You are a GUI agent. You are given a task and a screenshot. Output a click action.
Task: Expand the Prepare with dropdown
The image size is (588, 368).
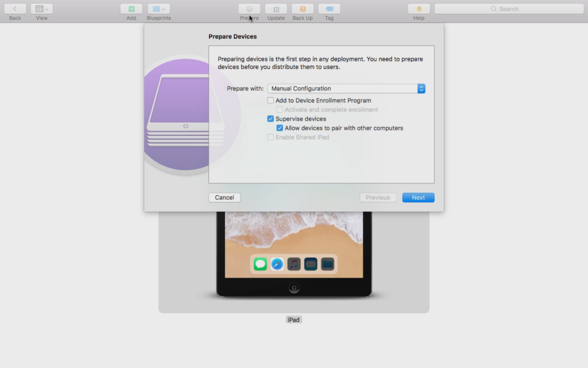click(x=346, y=89)
